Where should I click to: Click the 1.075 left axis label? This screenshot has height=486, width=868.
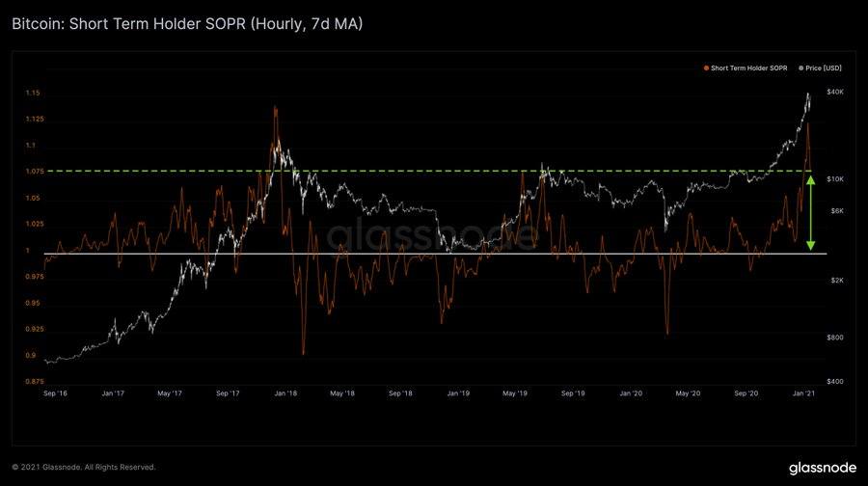tap(35, 172)
